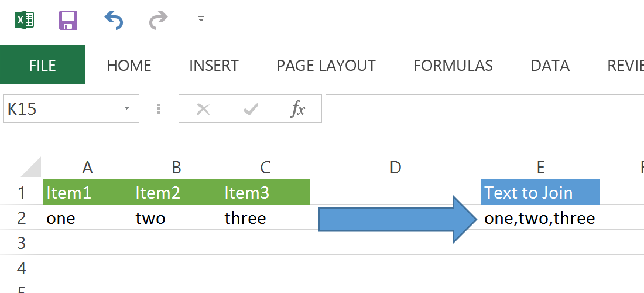This screenshot has height=293, width=644.
Task: Select the DATA ribbon tab
Action: tap(550, 66)
